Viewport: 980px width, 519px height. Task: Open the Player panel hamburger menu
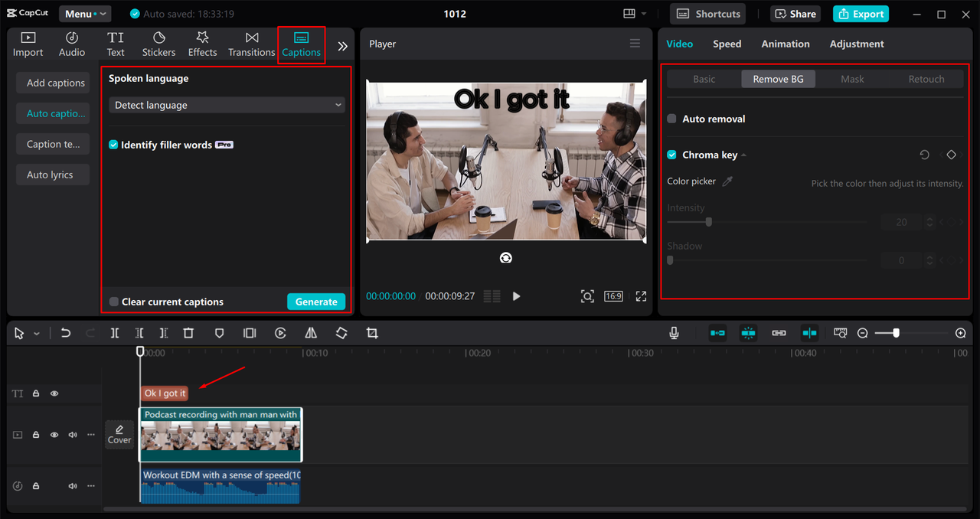[x=635, y=44]
